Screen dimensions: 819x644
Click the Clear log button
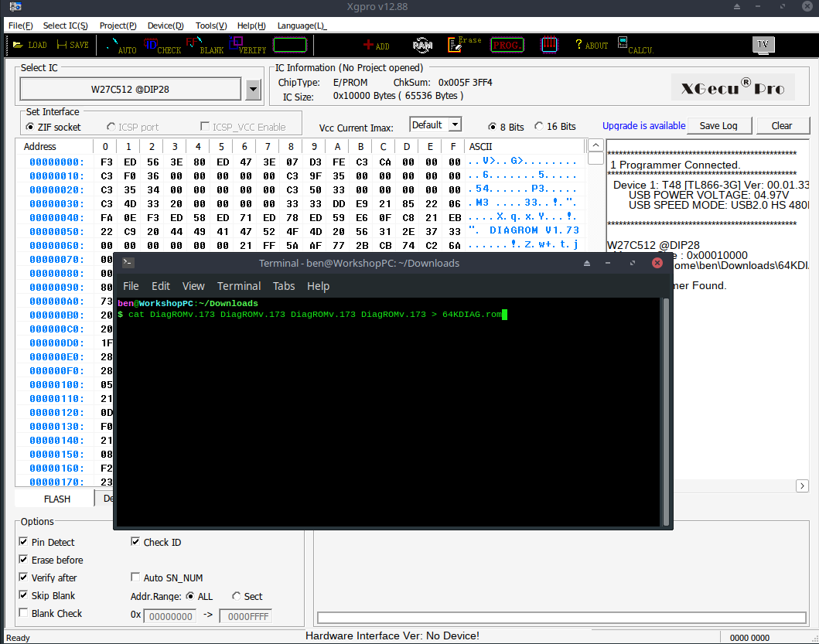click(x=782, y=126)
